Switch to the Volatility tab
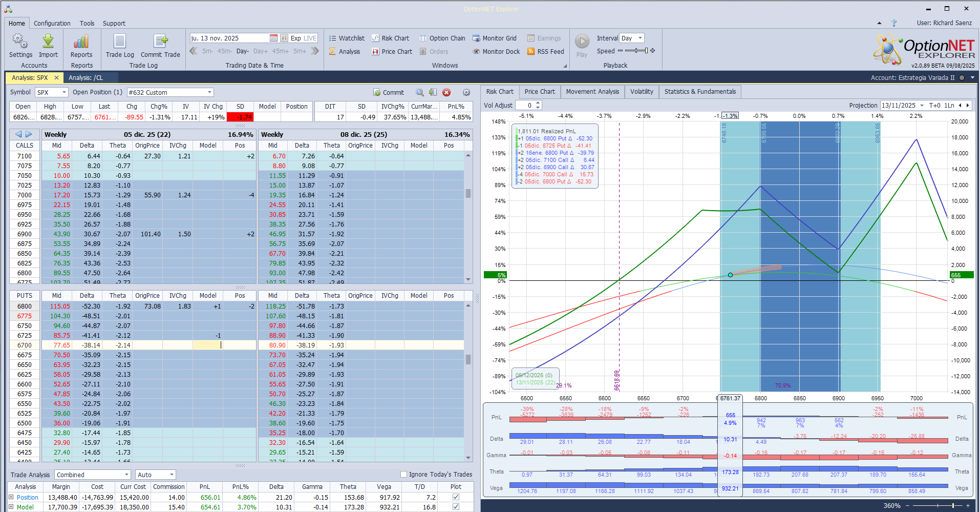 (642, 92)
